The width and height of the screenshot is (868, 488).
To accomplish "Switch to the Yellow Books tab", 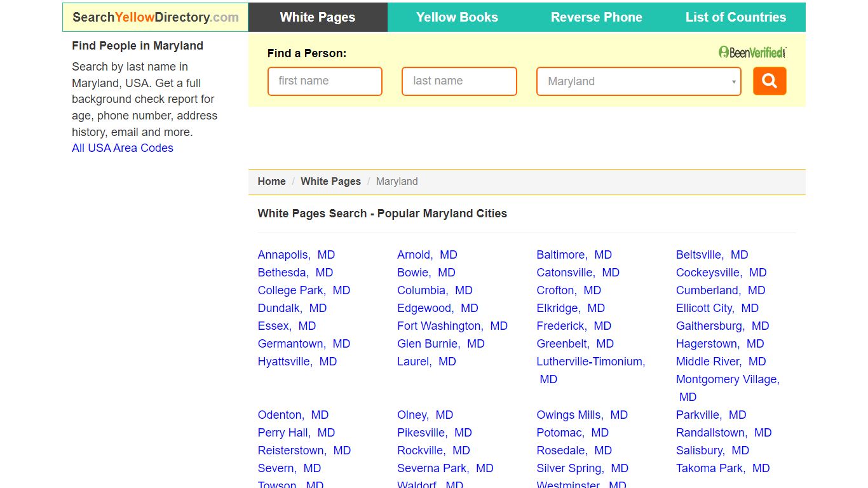I will tap(457, 17).
